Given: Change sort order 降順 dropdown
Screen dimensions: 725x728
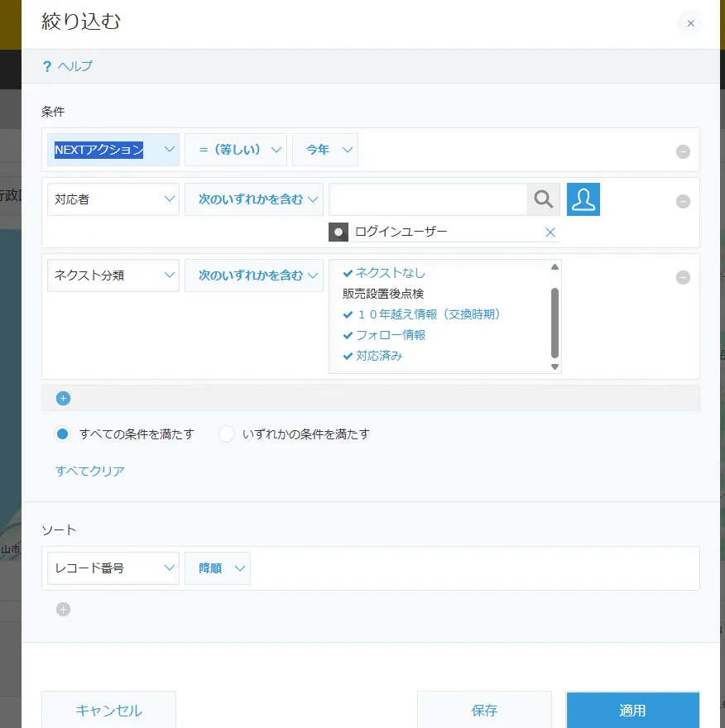Looking at the screenshot, I should click(218, 568).
